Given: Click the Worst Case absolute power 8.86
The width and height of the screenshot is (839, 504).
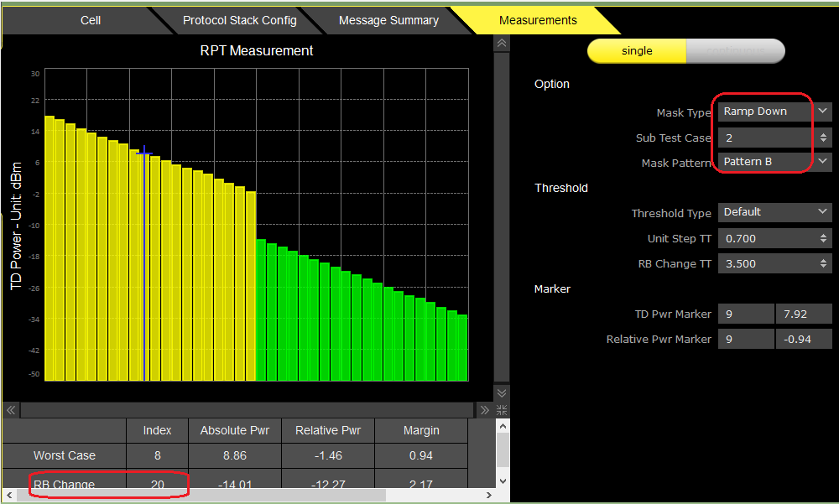Looking at the screenshot, I should coord(234,455).
